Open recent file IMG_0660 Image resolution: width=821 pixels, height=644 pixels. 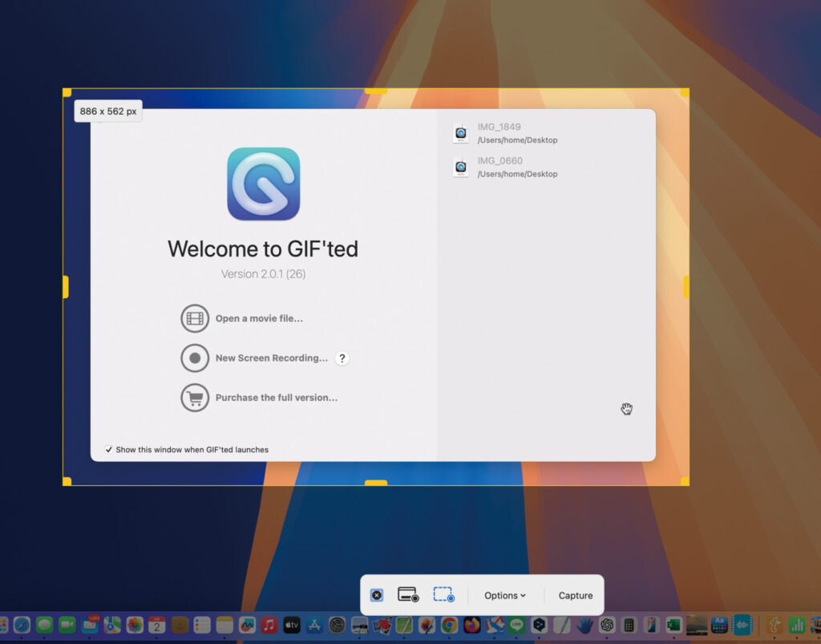click(x=505, y=167)
